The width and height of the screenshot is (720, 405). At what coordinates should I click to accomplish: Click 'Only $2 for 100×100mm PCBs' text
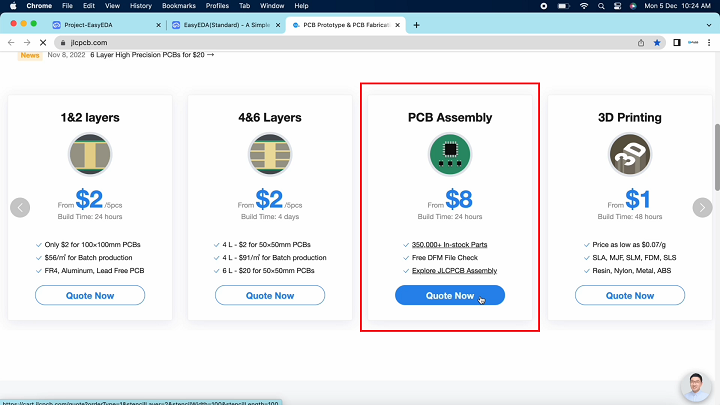click(92, 245)
